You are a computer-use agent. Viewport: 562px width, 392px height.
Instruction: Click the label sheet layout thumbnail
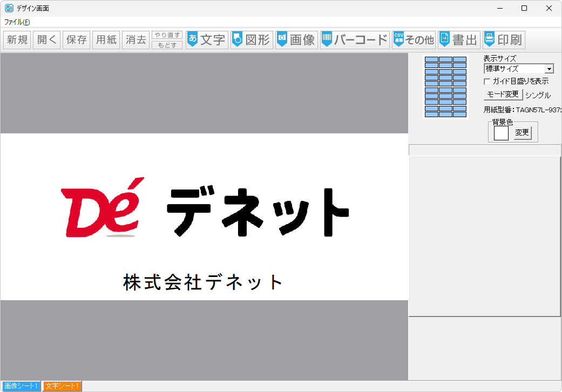coord(445,87)
